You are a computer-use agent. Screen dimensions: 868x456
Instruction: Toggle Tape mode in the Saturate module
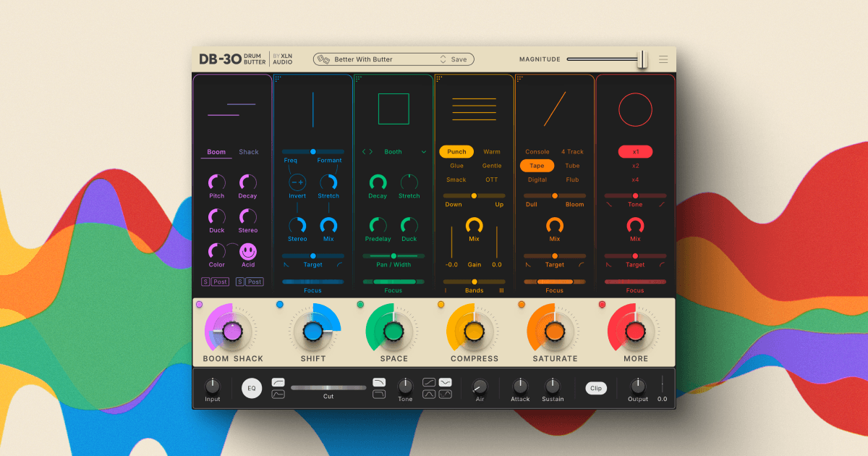535,166
